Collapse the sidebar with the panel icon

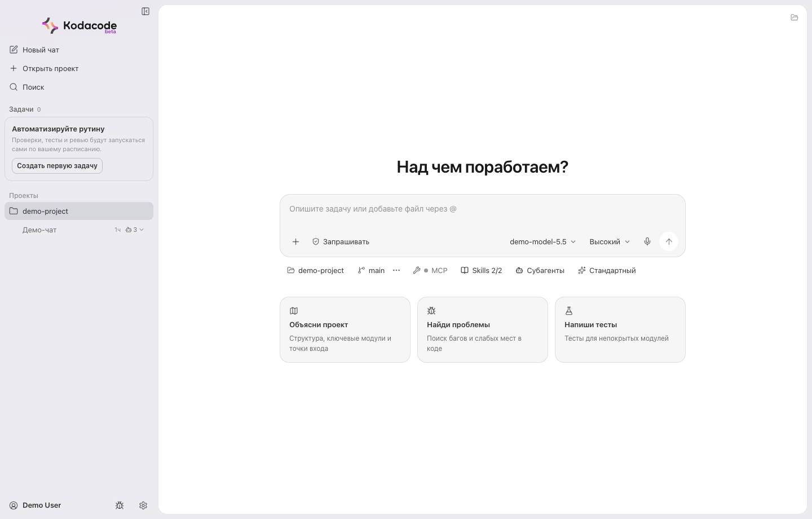145,11
